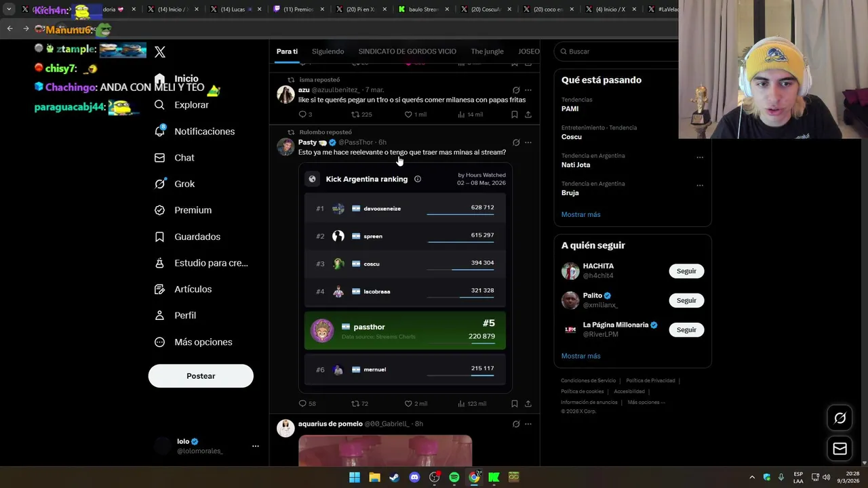This screenshot has width=868, height=488.
Task: Open Premium from the sidebar
Action: pos(182,210)
